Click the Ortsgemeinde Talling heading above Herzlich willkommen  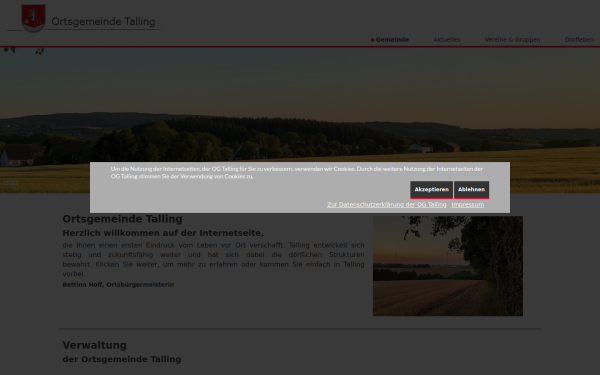(x=122, y=219)
